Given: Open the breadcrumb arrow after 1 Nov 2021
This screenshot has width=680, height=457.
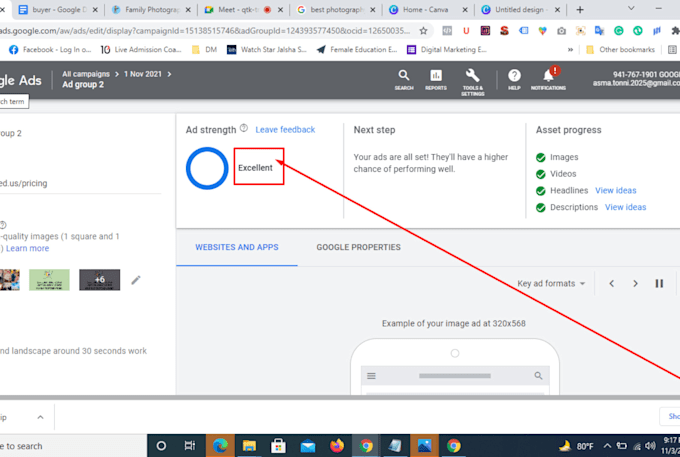Looking at the screenshot, I should [169, 74].
